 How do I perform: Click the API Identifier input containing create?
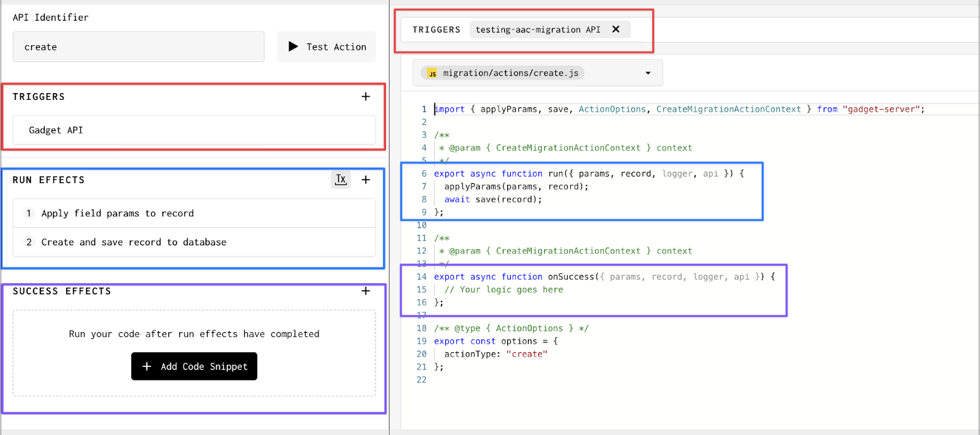pyautogui.click(x=138, y=47)
